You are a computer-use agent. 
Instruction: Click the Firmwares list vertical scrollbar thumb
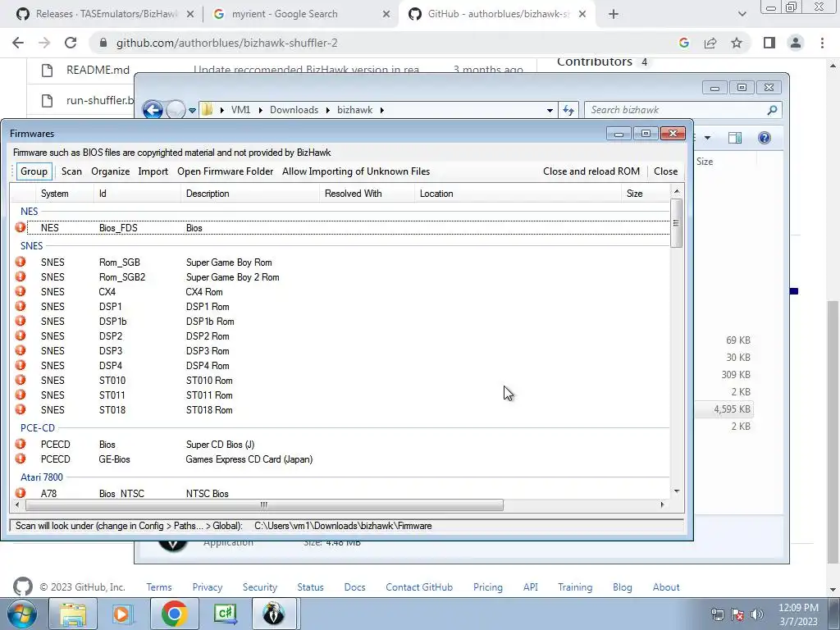[x=676, y=223]
